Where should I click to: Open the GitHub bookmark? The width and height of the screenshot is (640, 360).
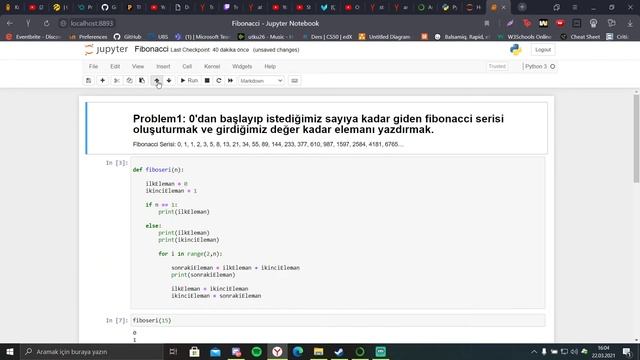pyautogui.click(x=128, y=37)
